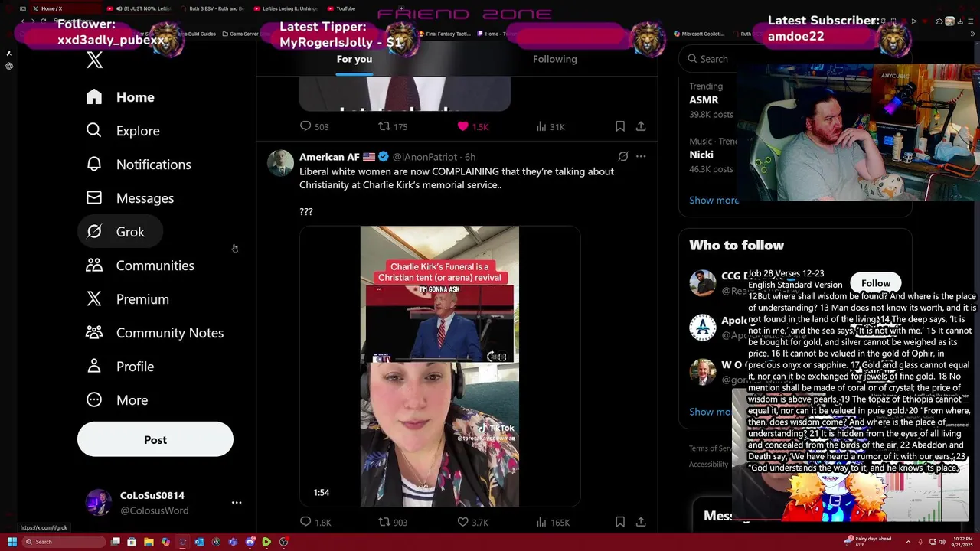Screen dimensions: 980x551
Task: Open Premium from the sidebar
Action: pos(127,299)
